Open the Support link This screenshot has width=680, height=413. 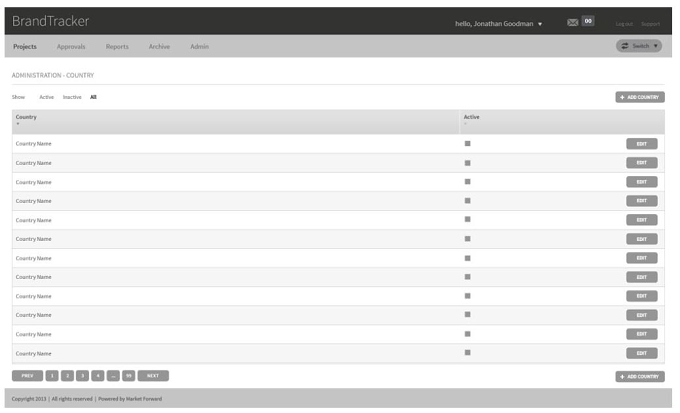click(651, 24)
